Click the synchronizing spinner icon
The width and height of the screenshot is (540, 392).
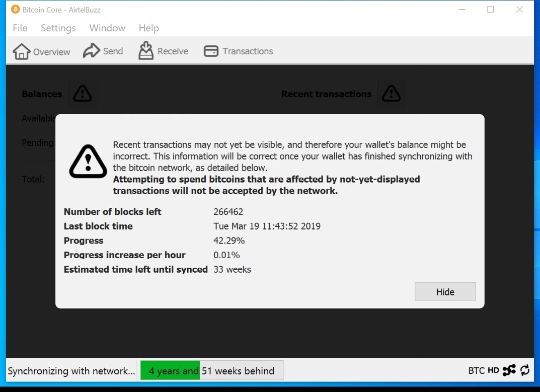pyautogui.click(x=525, y=370)
